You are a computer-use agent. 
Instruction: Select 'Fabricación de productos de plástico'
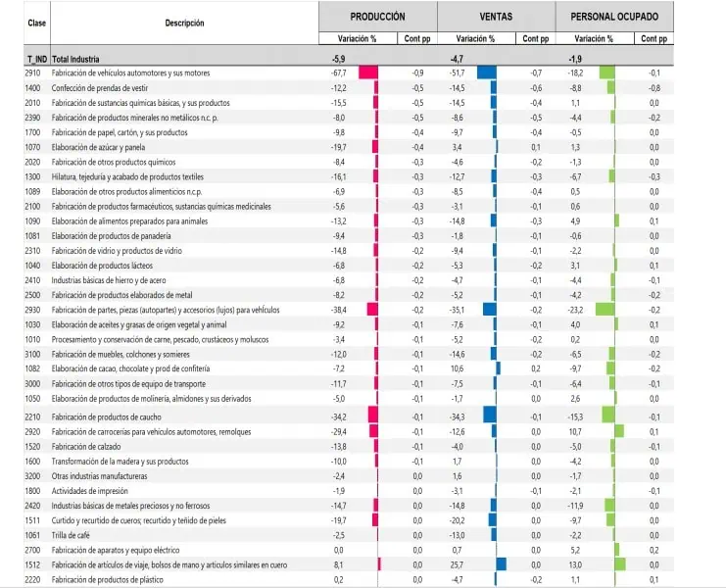[x=108, y=580]
